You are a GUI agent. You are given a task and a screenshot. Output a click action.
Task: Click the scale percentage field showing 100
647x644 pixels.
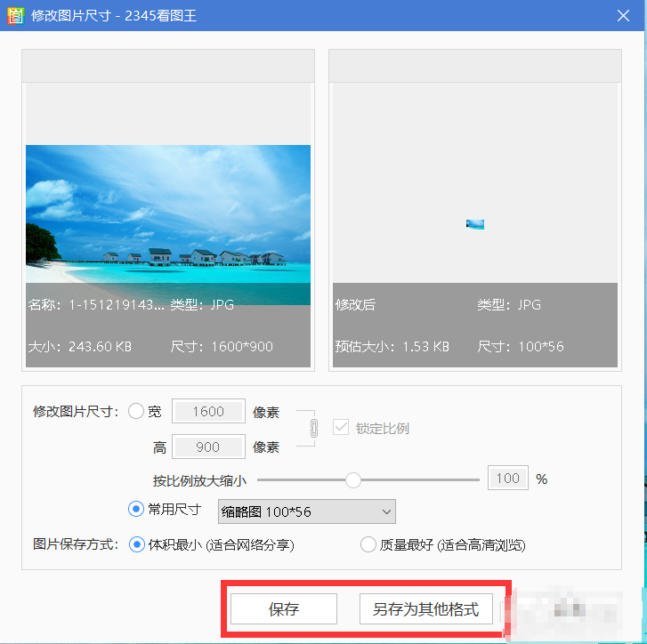pyautogui.click(x=507, y=478)
